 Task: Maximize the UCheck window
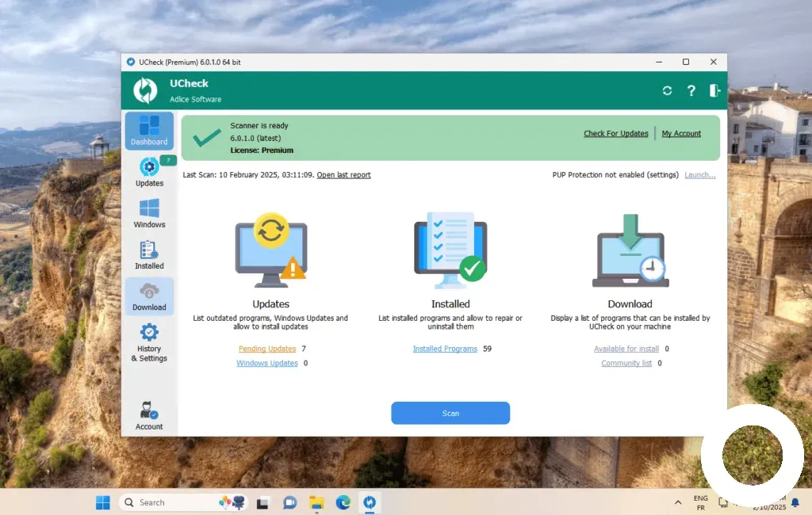[x=686, y=62]
